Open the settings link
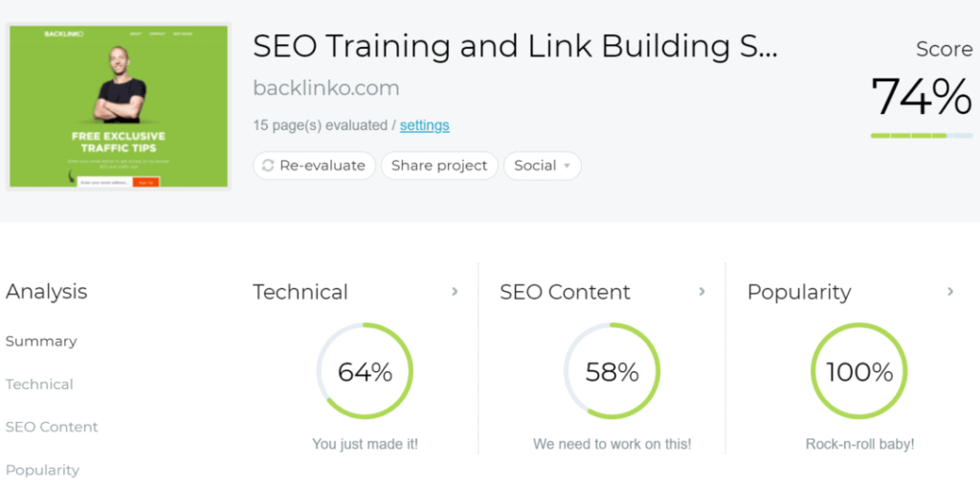This screenshot has height=486, width=980. pyautogui.click(x=424, y=125)
